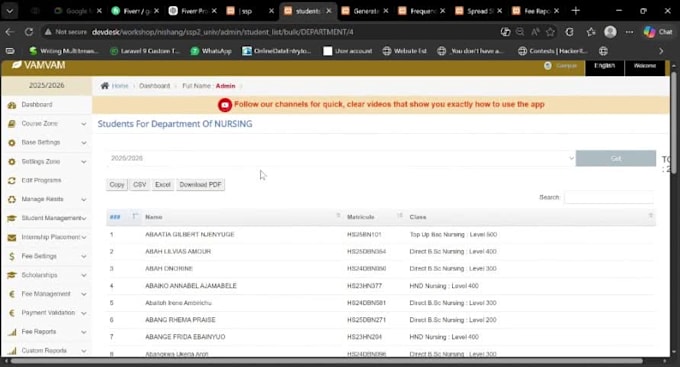
Task: Open the 2025/2026 academic year dropdown
Action: 341,158
